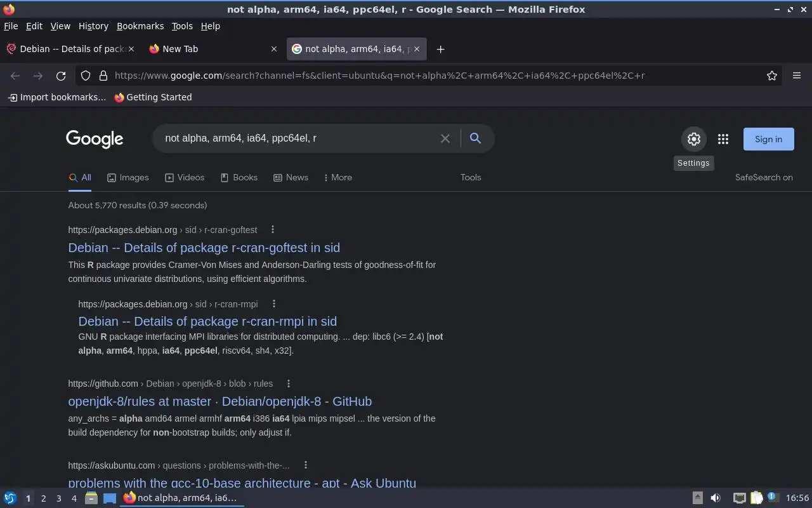812x508 pixels.
Task: Click the notification icon in system tray
Action: tap(773, 498)
